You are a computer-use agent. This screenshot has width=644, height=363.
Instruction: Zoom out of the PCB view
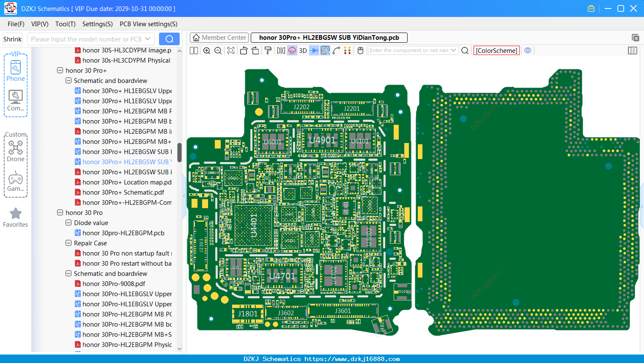pyautogui.click(x=218, y=50)
